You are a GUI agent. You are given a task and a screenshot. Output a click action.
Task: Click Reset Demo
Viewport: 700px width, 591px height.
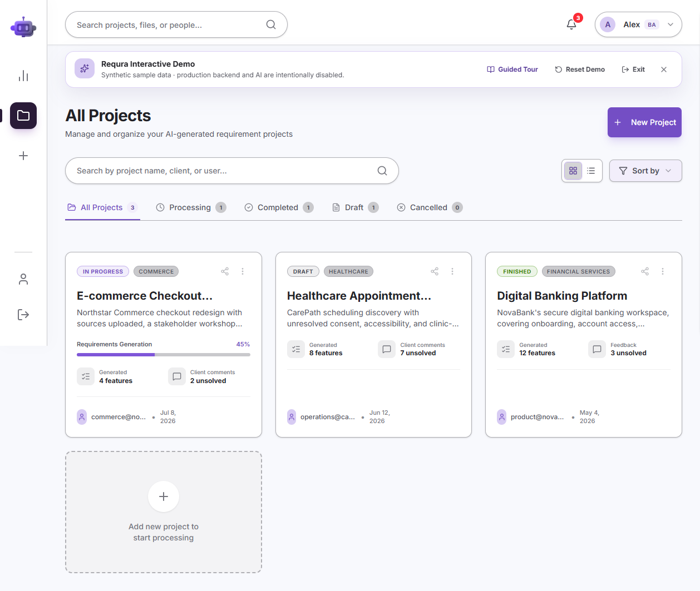(x=580, y=69)
